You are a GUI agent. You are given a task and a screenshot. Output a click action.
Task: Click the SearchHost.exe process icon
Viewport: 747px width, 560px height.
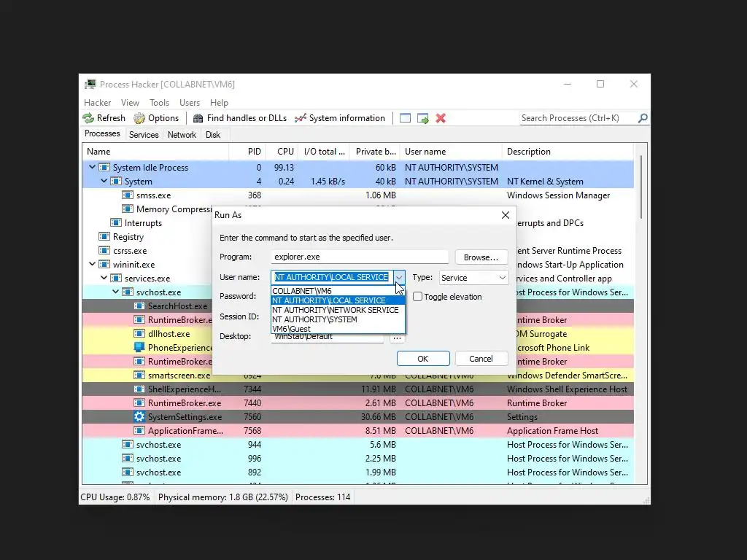pyautogui.click(x=139, y=306)
